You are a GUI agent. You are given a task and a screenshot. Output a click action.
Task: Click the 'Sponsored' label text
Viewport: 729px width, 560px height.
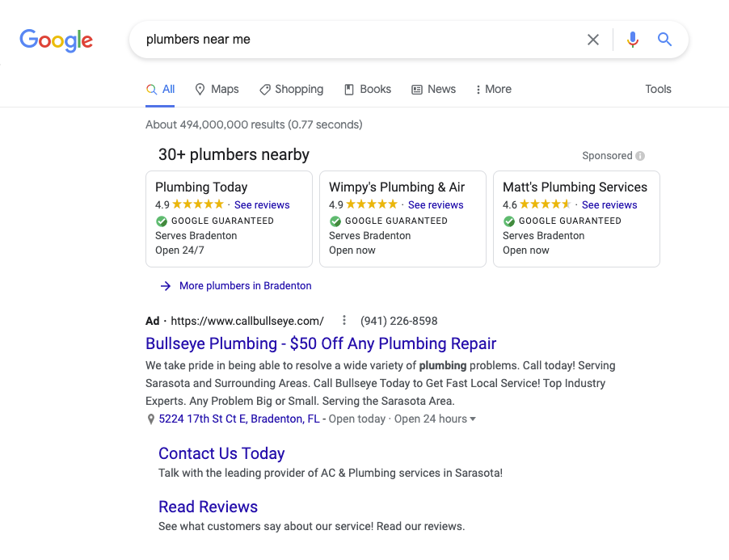coord(607,156)
